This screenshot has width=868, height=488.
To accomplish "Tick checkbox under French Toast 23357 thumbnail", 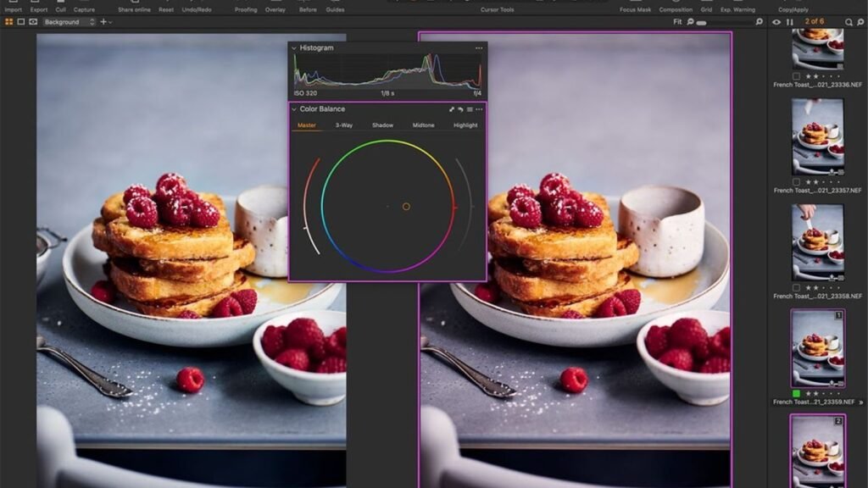I will pos(797,182).
